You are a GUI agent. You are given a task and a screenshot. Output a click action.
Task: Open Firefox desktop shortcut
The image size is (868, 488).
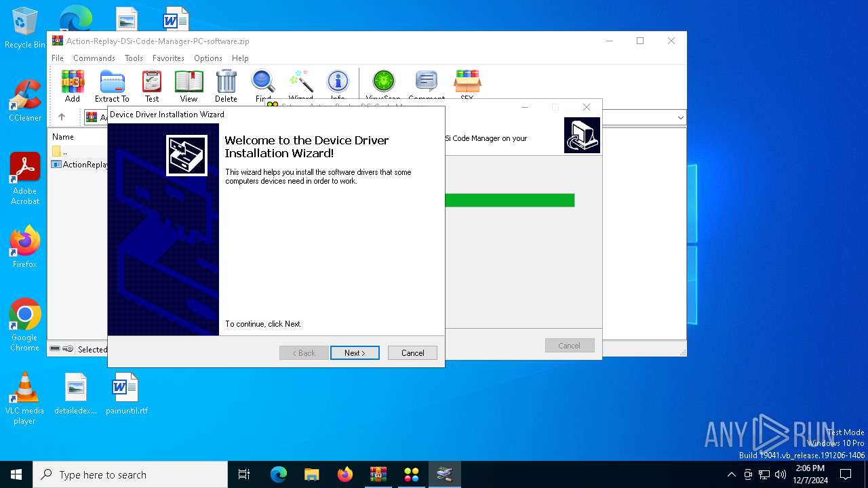pyautogui.click(x=25, y=247)
